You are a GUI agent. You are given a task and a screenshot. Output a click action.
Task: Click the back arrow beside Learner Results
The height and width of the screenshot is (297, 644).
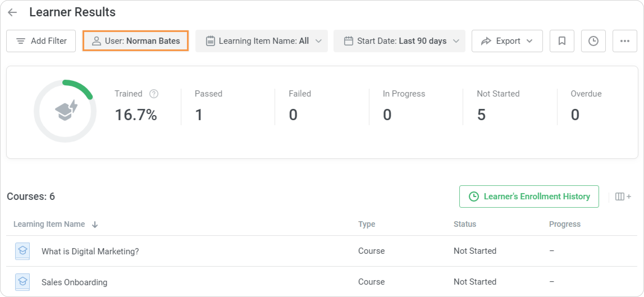pyautogui.click(x=12, y=12)
